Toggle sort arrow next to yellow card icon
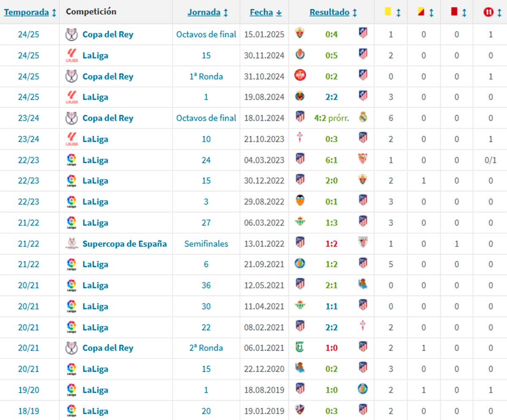The height and width of the screenshot is (420, 507). 398,13
